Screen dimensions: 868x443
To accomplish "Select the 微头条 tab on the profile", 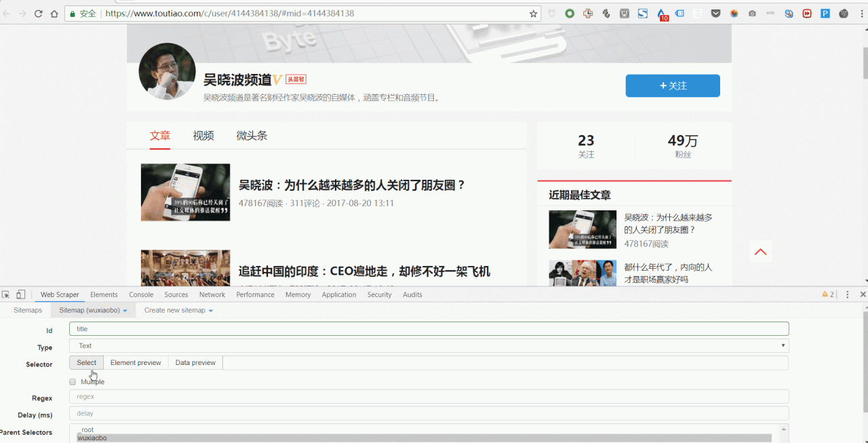I will coord(252,136).
